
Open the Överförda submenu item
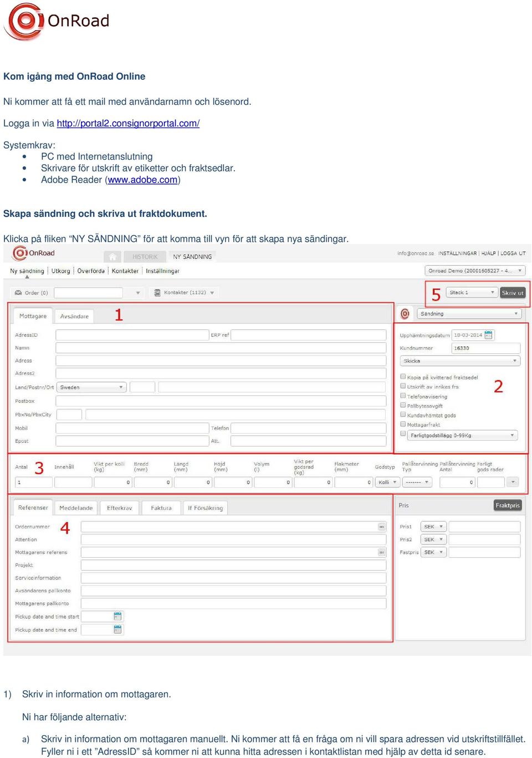click(91, 271)
